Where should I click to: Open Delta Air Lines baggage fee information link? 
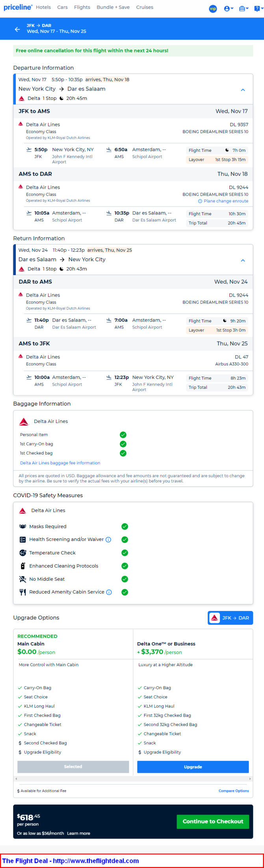pyautogui.click(x=60, y=463)
